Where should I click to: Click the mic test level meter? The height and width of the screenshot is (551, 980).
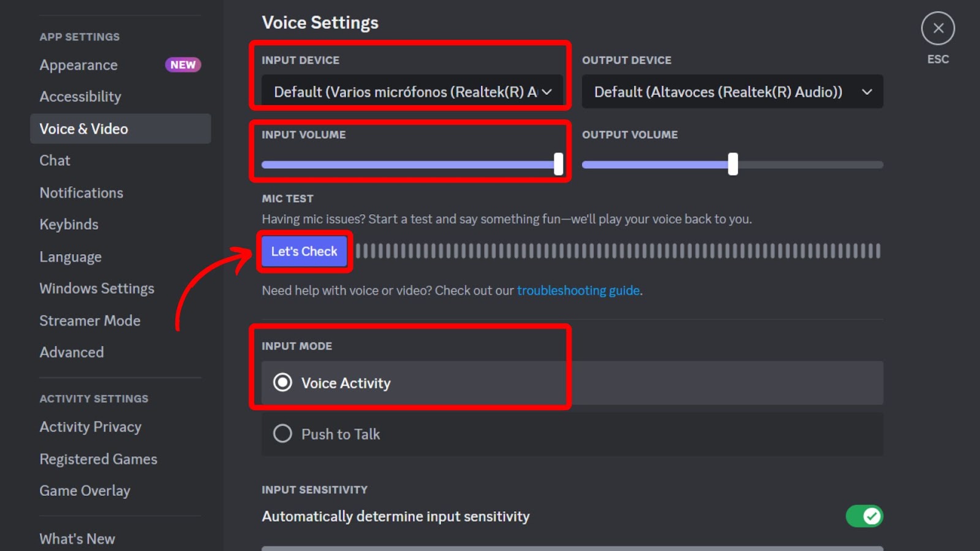617,251
